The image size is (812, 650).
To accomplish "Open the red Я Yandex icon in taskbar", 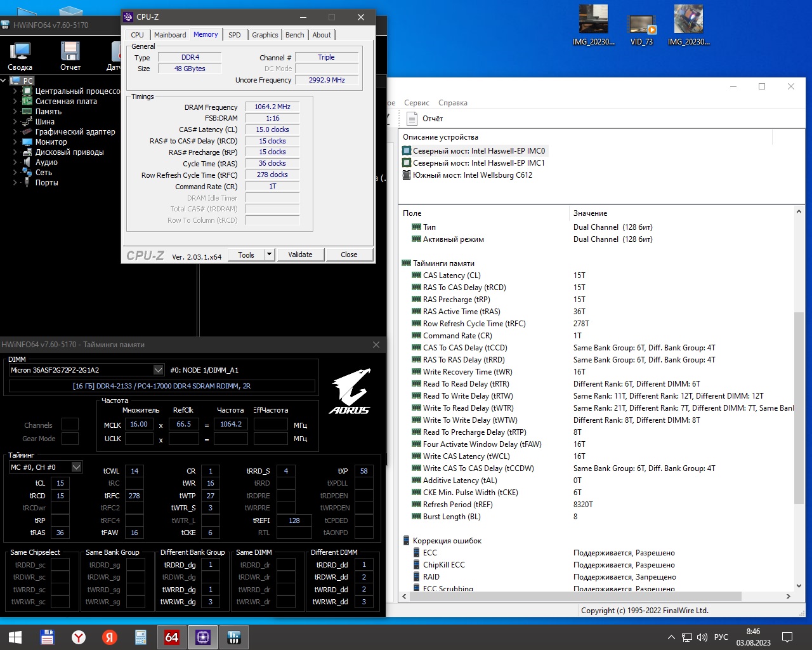I will pos(110,637).
